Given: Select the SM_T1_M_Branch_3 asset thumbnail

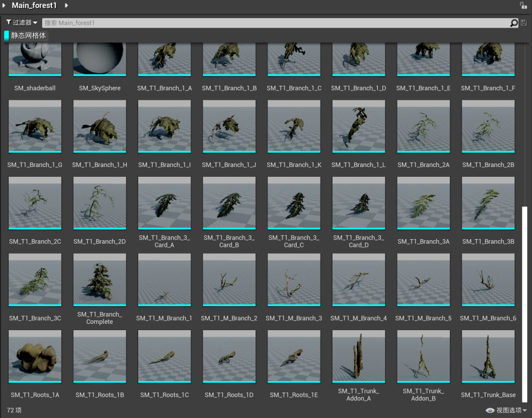Looking at the screenshot, I should click(x=294, y=280).
